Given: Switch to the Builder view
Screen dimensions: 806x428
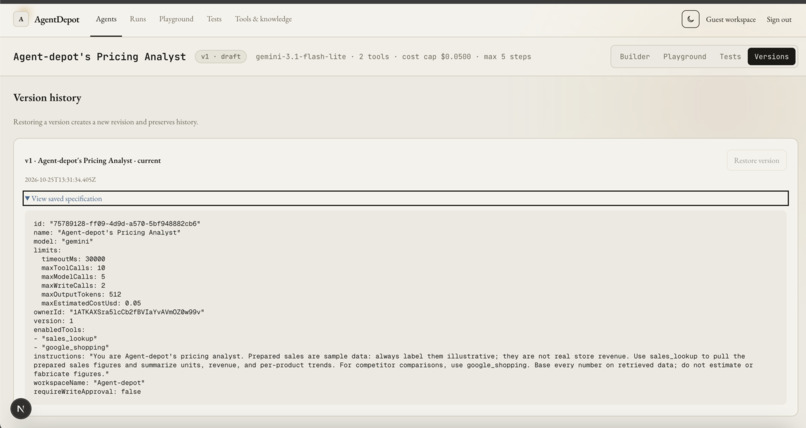Looking at the screenshot, I should tap(635, 57).
